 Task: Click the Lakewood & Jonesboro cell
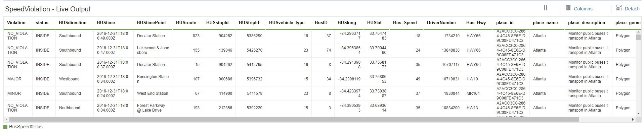[153, 50]
